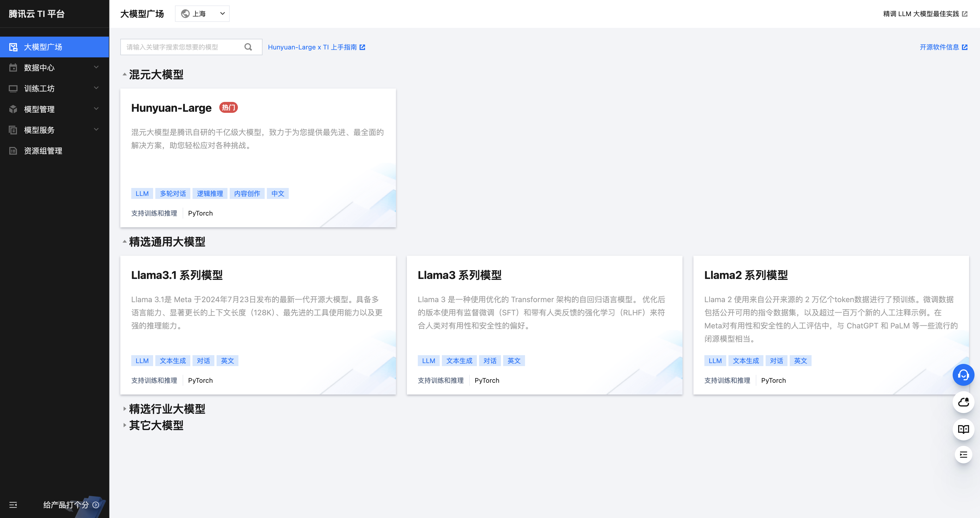Expand the 数据中心 menu chevron
This screenshot has height=518, width=980.
(96, 67)
